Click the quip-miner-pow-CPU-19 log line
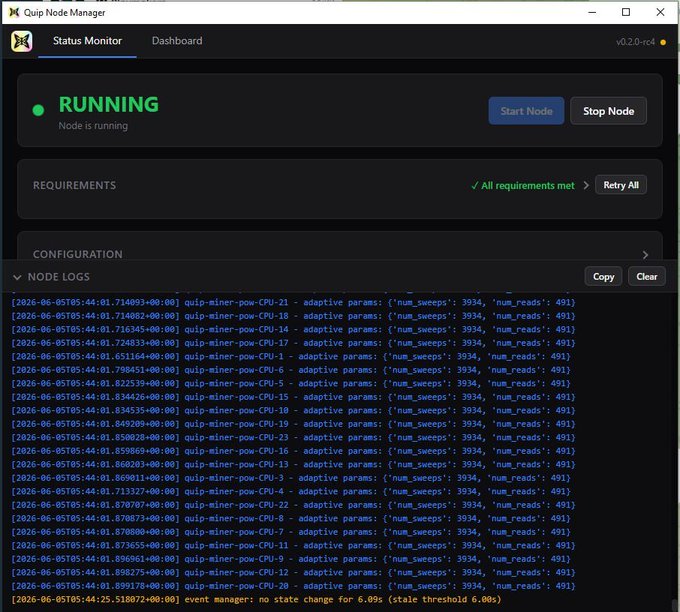680x612 pixels. click(293, 424)
